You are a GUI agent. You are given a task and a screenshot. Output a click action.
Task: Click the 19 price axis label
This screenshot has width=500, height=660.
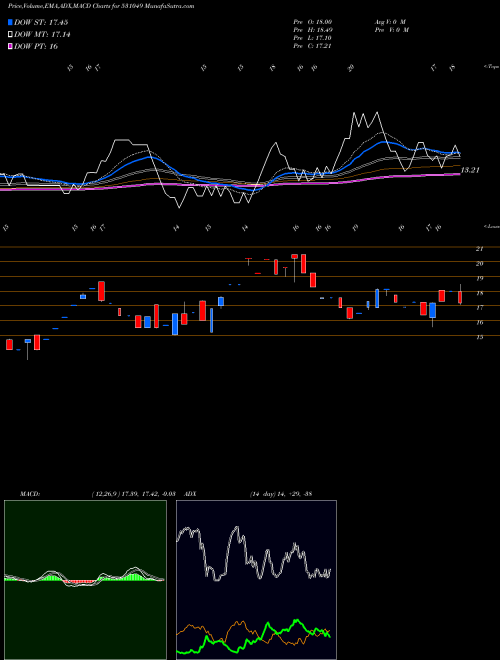[479, 278]
